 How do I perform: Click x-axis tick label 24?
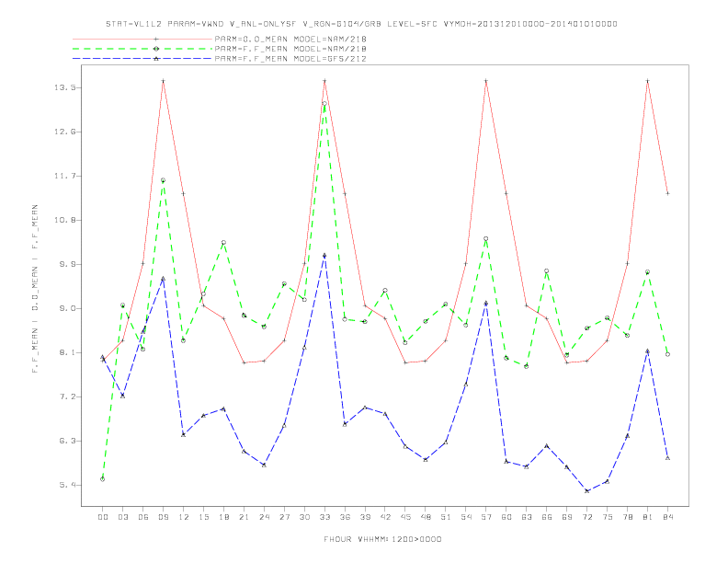click(x=264, y=517)
